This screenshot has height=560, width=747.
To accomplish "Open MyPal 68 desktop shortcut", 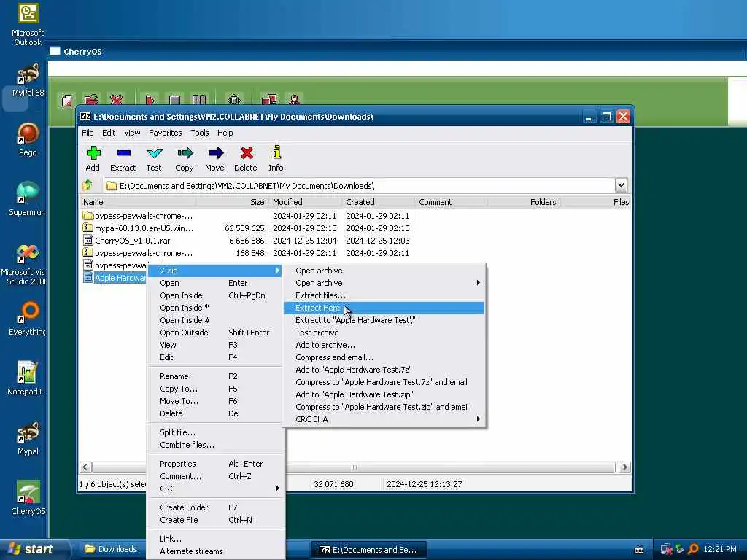I will 28,80.
